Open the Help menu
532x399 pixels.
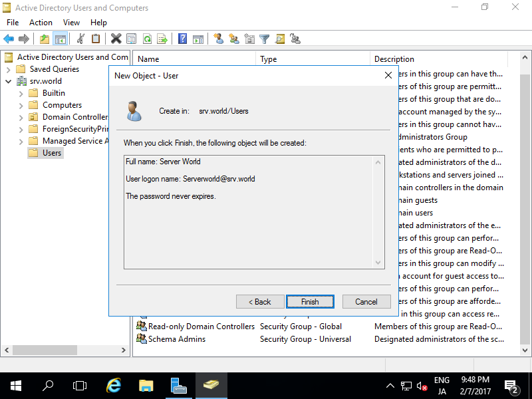(x=98, y=23)
